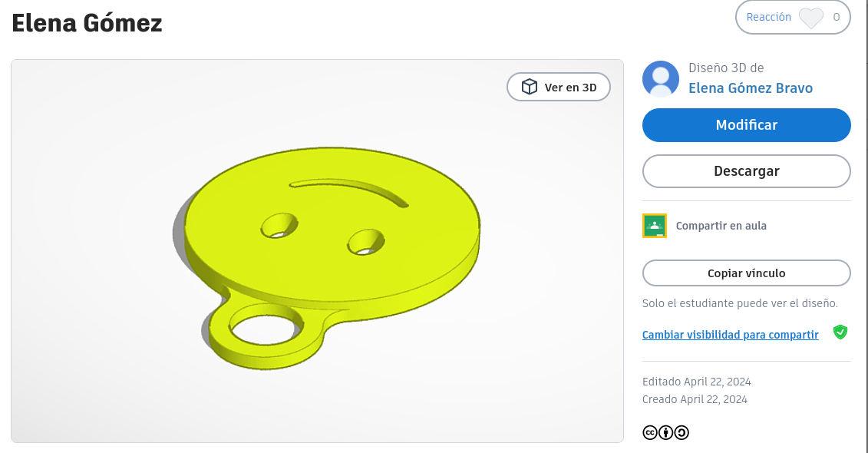Click the Creado April 22, 2024 text
This screenshot has height=453, width=868.
tap(695, 399)
